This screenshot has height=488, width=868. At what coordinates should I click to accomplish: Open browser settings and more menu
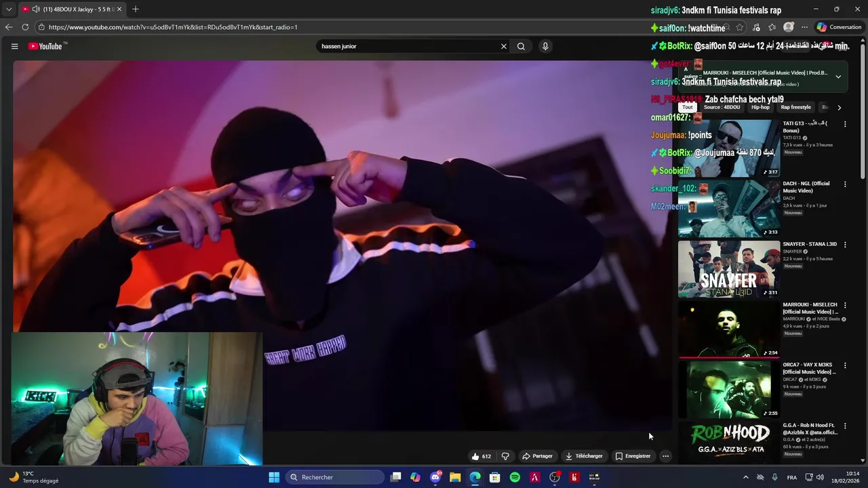(x=804, y=27)
